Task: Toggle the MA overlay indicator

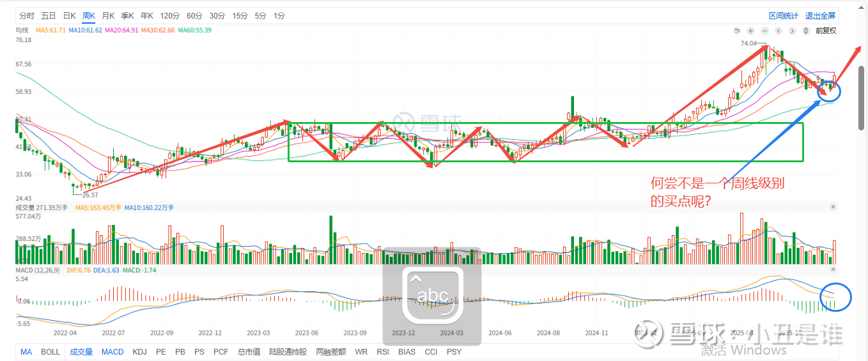Action: 26,351
